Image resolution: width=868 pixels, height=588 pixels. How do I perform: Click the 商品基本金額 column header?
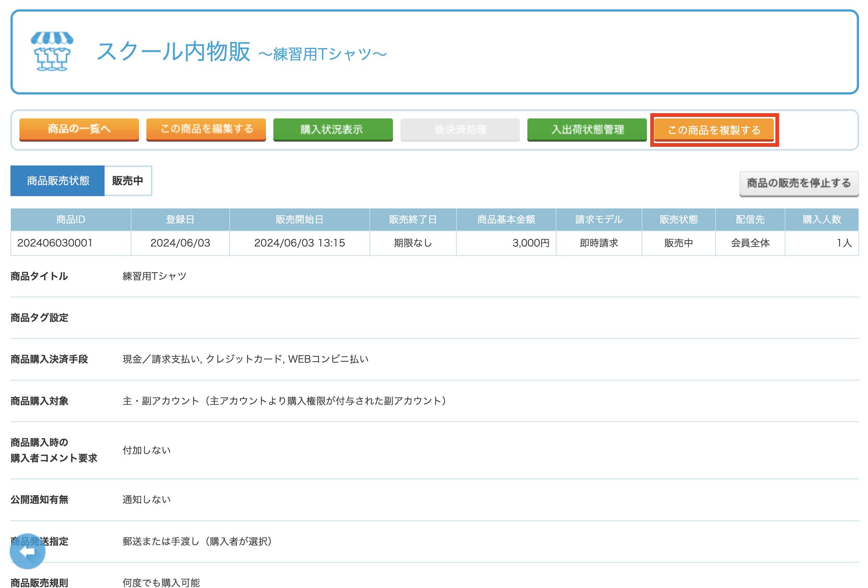[506, 220]
